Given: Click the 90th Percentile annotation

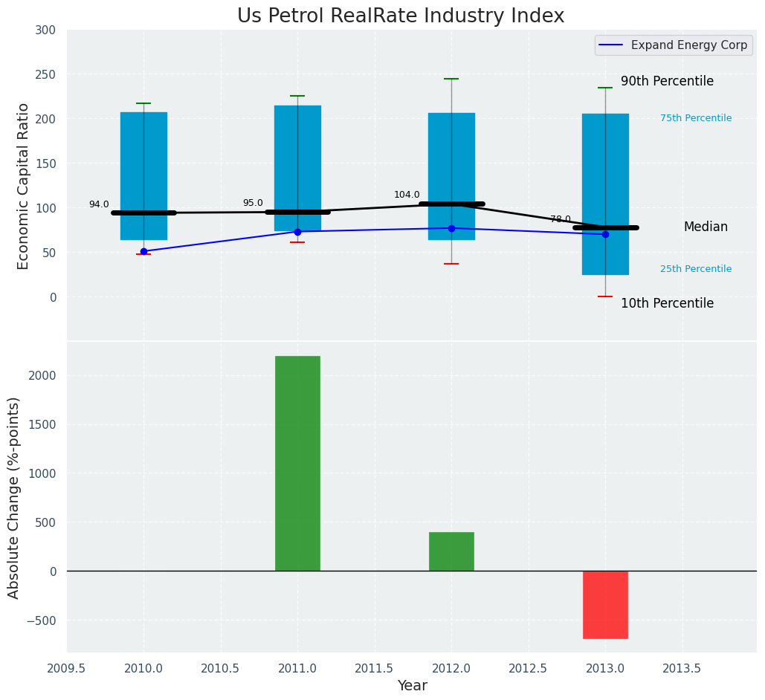Looking at the screenshot, I should 667,82.
